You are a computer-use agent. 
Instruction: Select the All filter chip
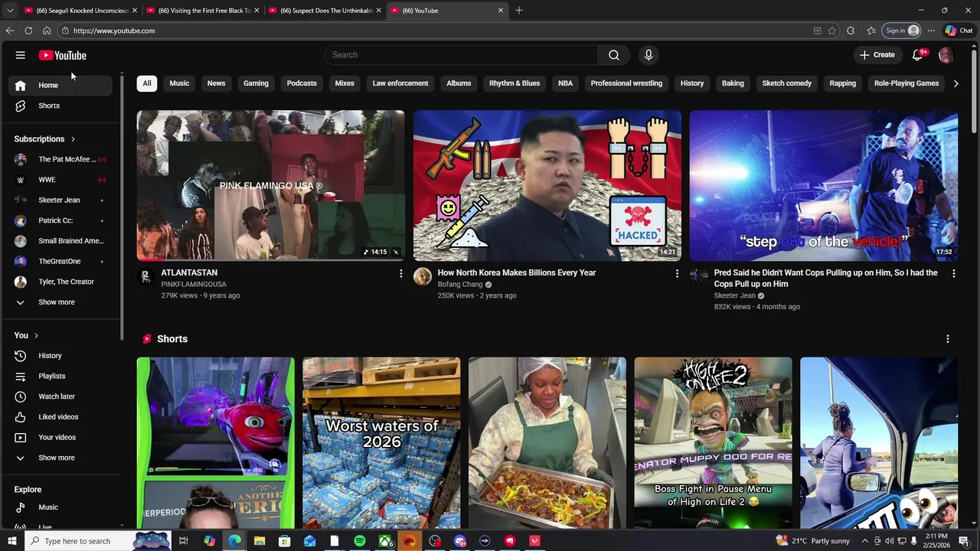(x=147, y=83)
